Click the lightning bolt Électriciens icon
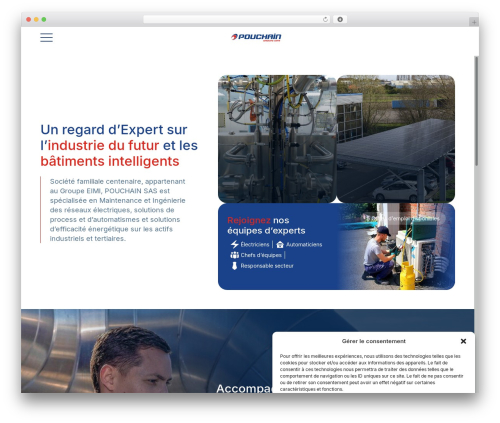 (x=235, y=244)
